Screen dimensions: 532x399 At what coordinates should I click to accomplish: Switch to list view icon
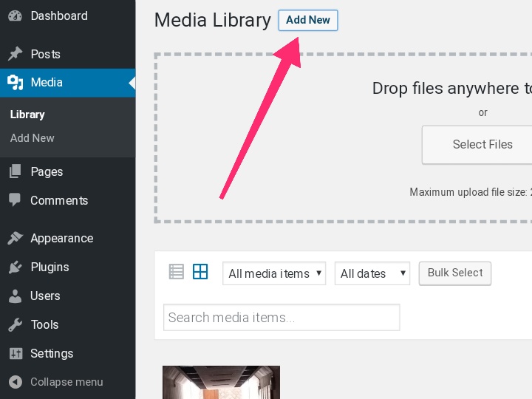point(177,272)
